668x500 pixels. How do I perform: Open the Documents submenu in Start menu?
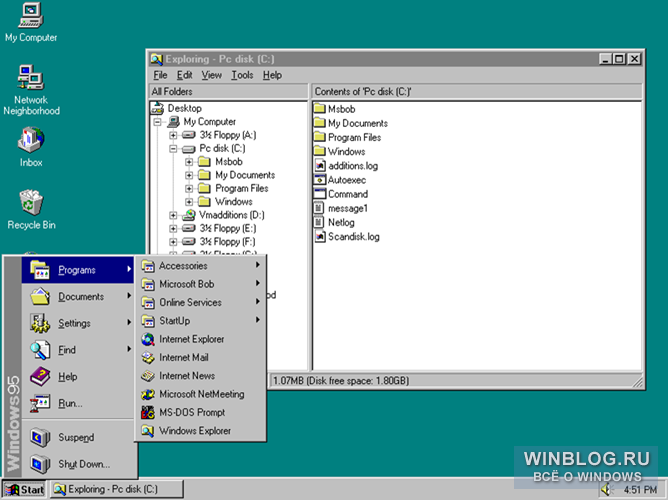pyautogui.click(x=78, y=296)
